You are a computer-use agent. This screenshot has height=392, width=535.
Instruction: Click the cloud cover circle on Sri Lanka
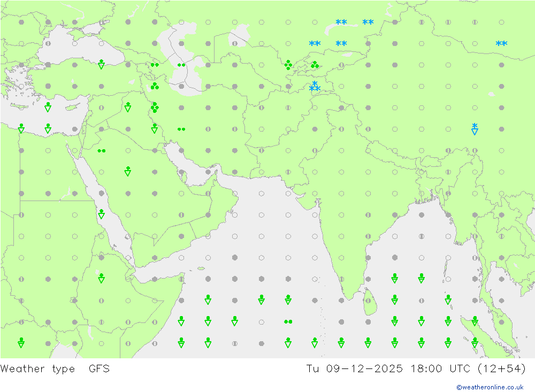pyautogui.click(x=368, y=300)
